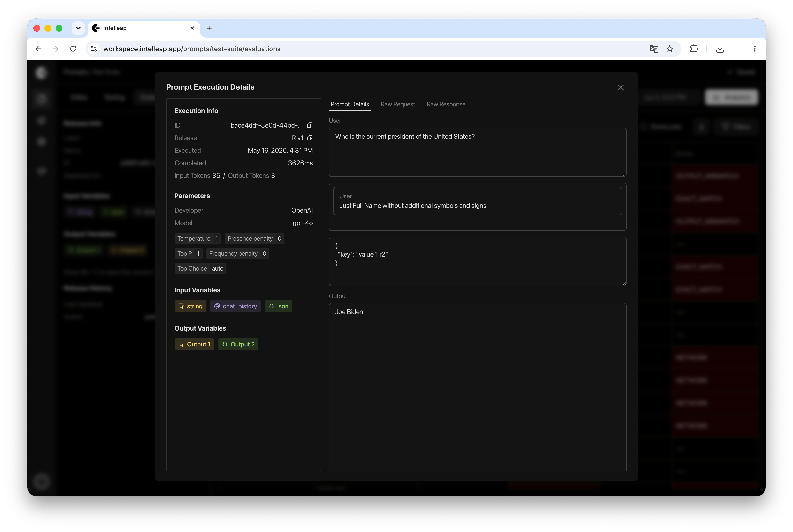Copy the execution ID
Viewport: 793px width, 532px height.
coord(310,125)
